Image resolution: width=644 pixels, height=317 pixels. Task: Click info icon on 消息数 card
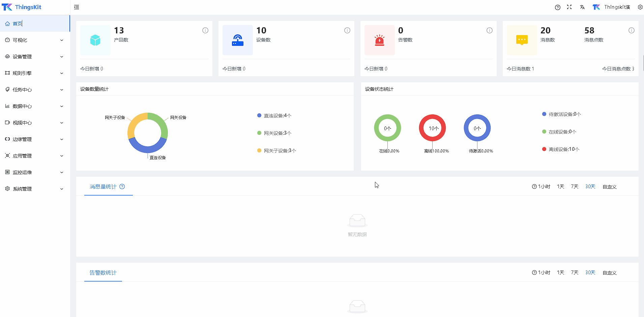tap(632, 30)
